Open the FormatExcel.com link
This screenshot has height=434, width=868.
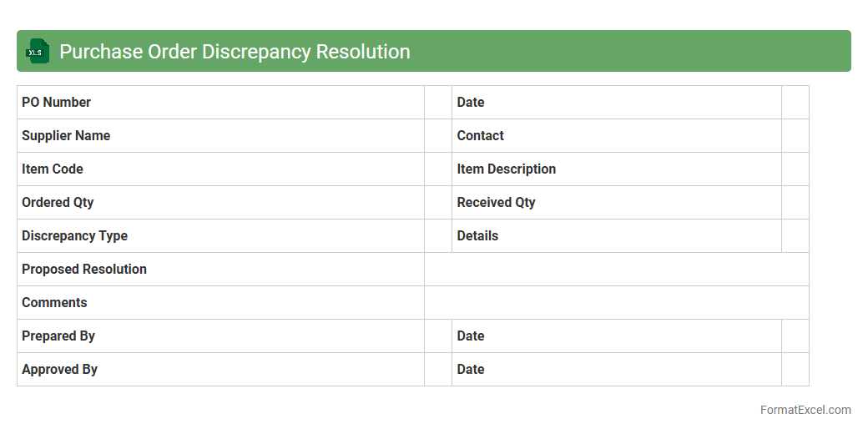[805, 410]
